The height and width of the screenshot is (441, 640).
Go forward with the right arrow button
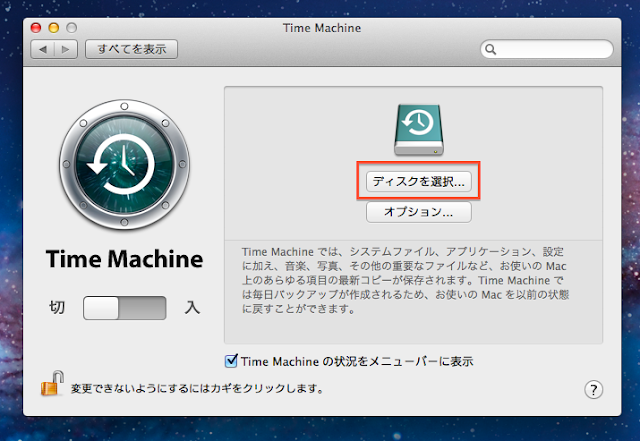(66, 49)
